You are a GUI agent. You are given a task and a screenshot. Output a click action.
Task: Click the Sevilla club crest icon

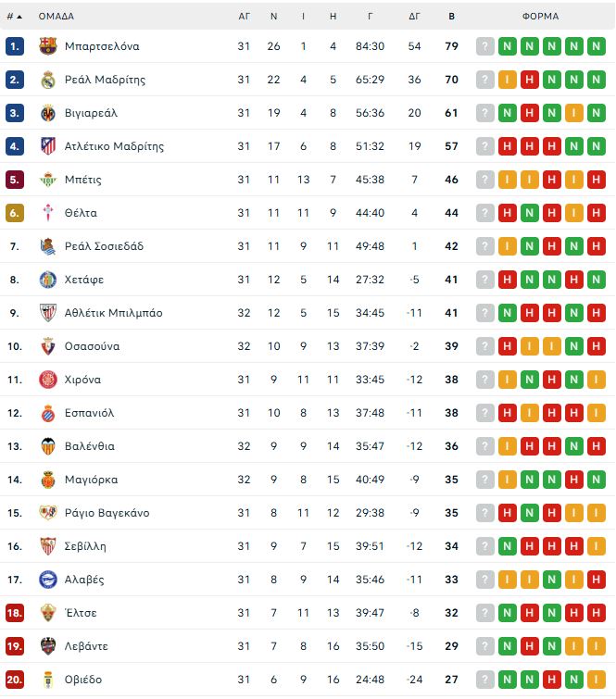point(48,546)
